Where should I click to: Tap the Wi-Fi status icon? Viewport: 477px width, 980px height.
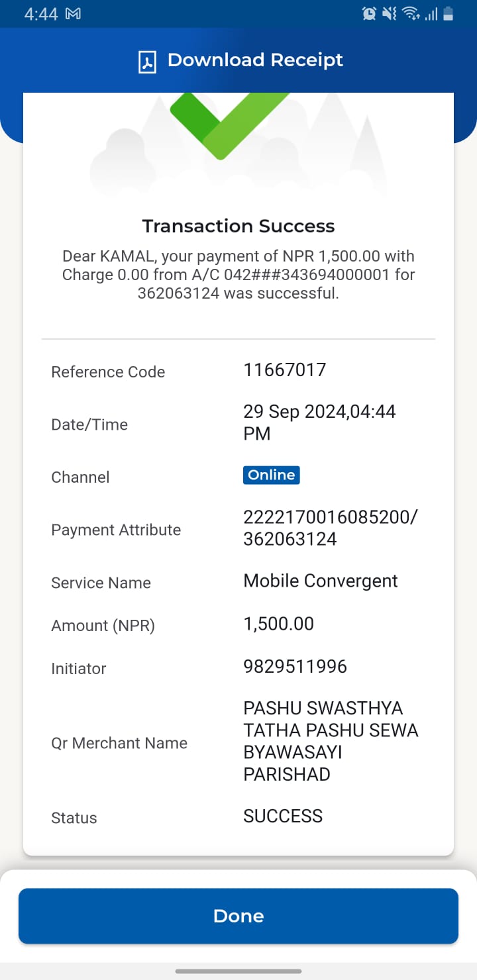click(411, 13)
